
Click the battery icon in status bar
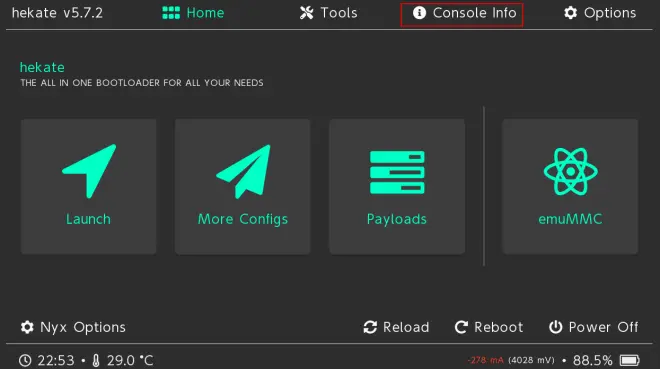[x=630, y=360]
